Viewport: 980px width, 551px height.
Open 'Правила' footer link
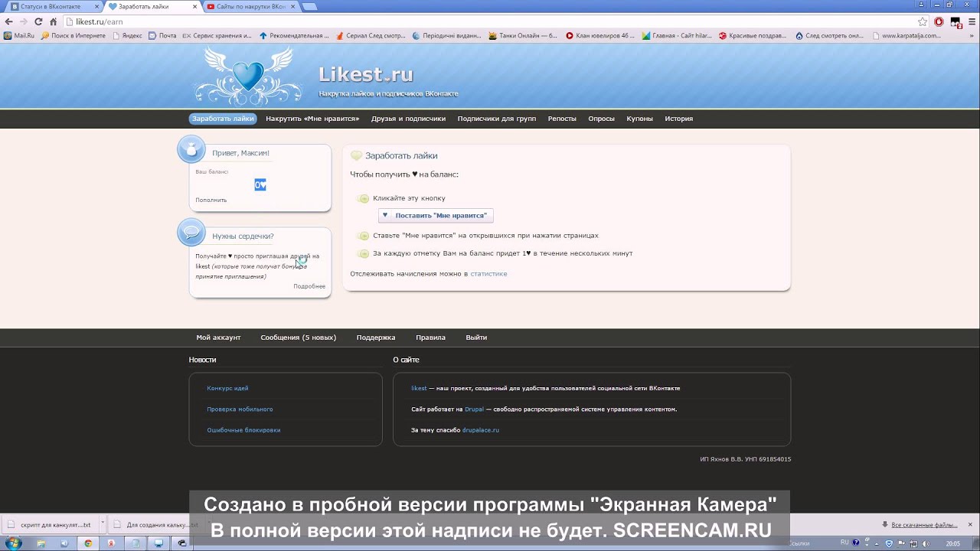coord(430,337)
